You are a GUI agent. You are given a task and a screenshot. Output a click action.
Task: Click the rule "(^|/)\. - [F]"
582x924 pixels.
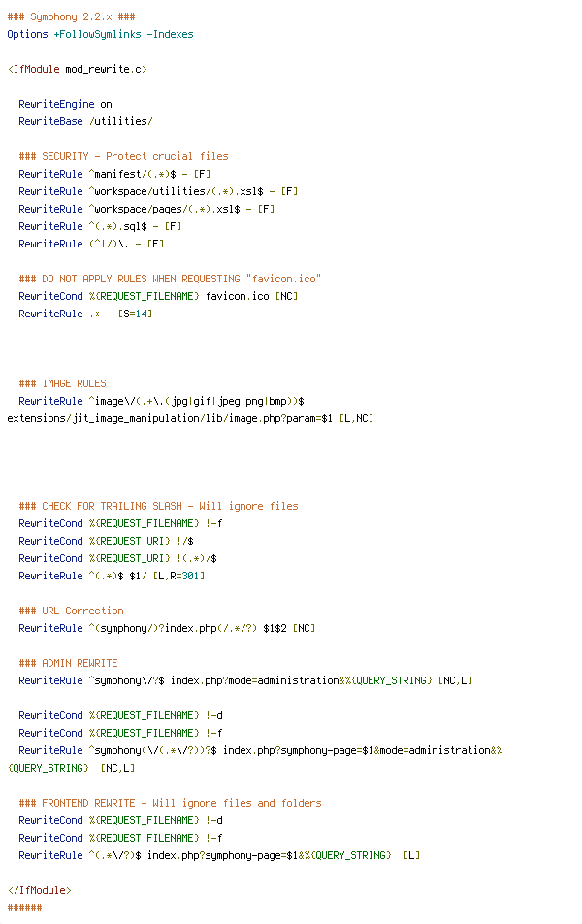click(x=91, y=244)
